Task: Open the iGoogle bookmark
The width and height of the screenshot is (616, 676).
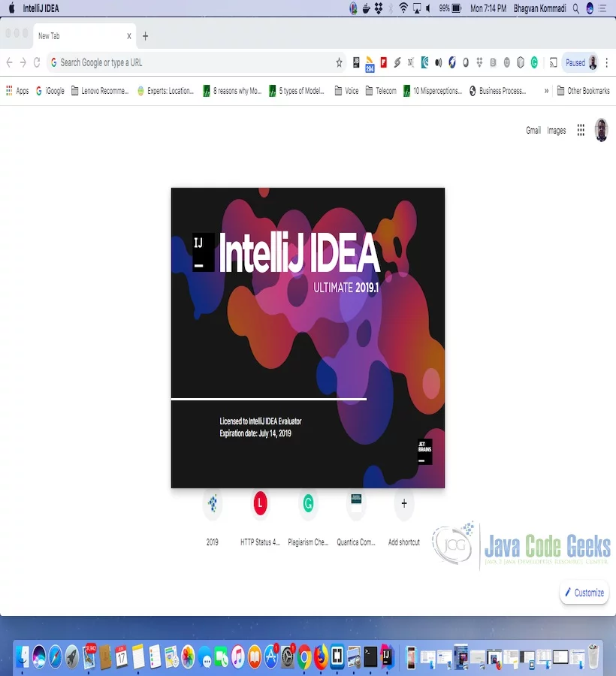Action: 50,91
